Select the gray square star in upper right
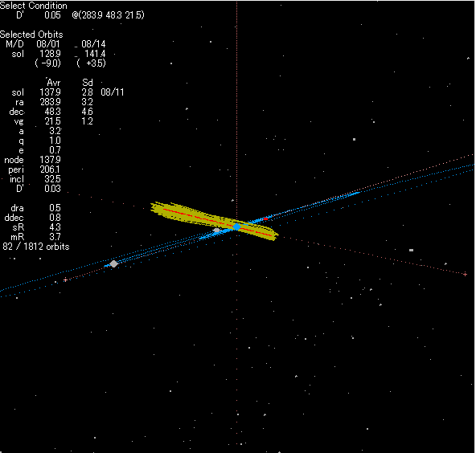The image size is (476, 453). click(x=354, y=140)
